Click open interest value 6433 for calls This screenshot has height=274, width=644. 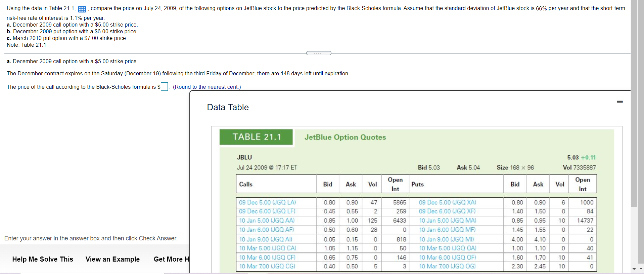(400, 221)
